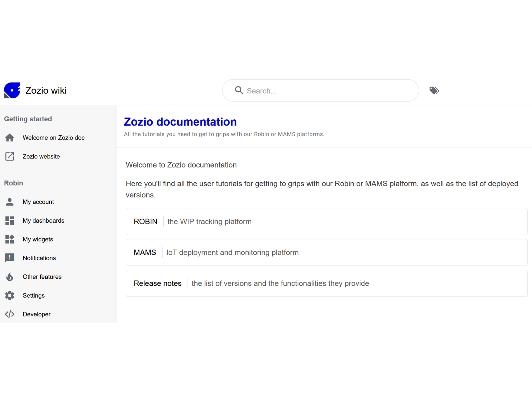Focus the Search input field
Screen dimensions: 532x413
pyautogui.click(x=320, y=90)
